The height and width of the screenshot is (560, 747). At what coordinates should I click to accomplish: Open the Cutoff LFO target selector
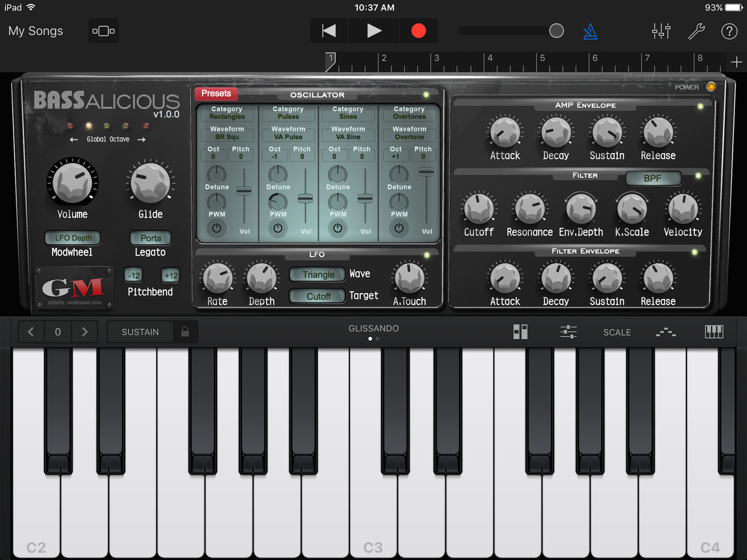pyautogui.click(x=318, y=296)
